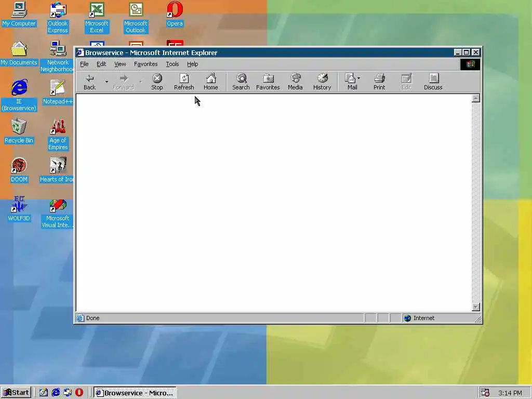The height and width of the screenshot is (399, 532).
Task: Open the Help menu
Action: [192, 64]
